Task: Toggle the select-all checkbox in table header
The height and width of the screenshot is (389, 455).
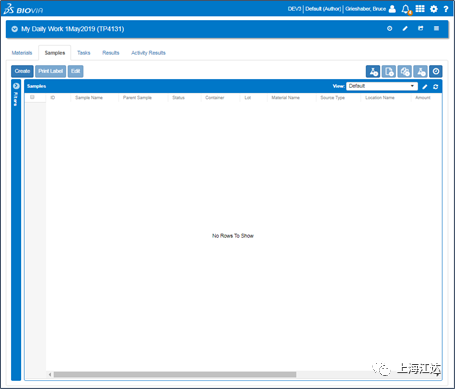Action: tap(32, 97)
